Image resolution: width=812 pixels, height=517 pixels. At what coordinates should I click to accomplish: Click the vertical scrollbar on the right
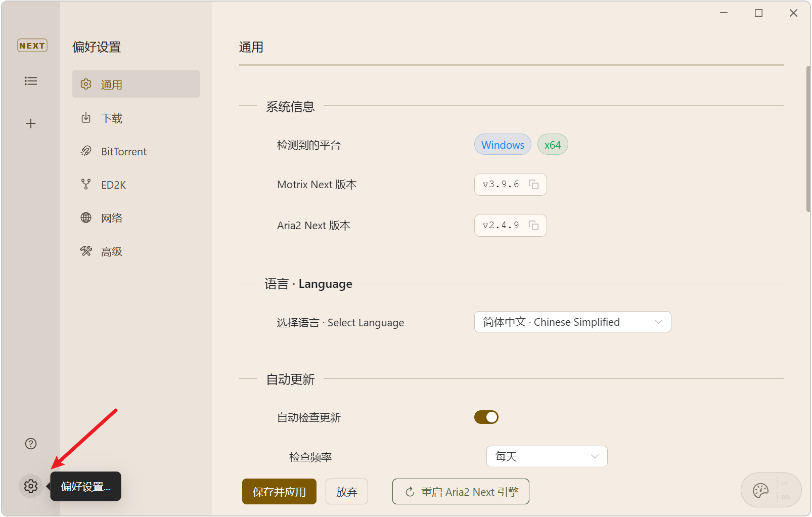point(808,139)
